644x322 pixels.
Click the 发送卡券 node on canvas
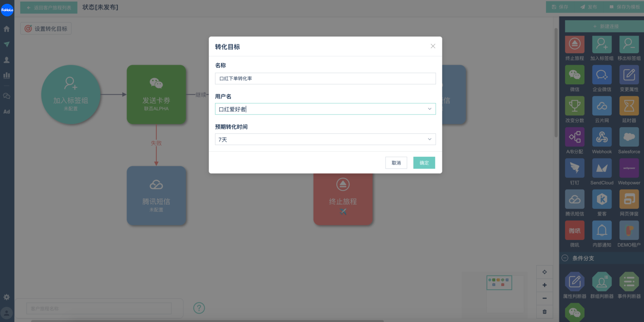click(156, 94)
